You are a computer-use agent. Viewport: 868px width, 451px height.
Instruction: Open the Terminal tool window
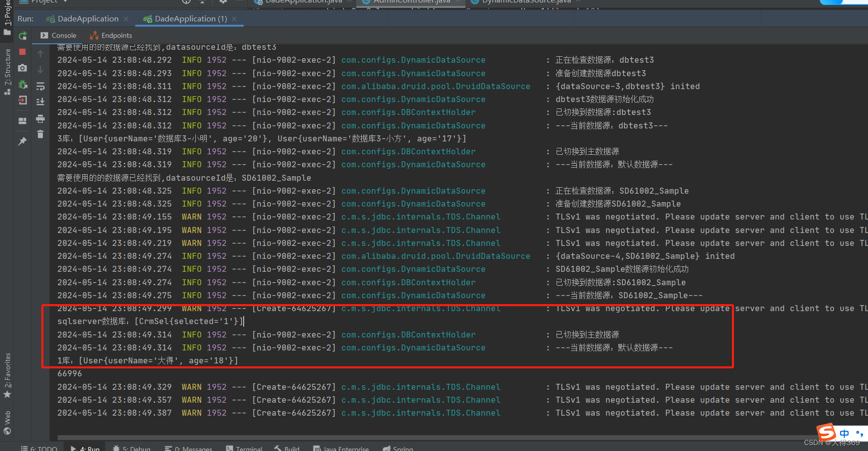point(244,449)
